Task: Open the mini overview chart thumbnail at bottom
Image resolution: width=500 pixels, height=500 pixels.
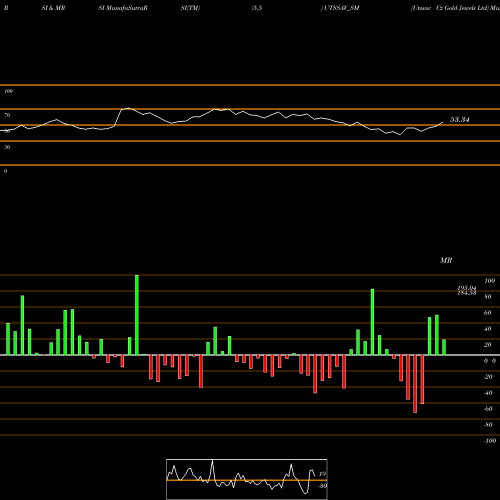Action: 247,479
